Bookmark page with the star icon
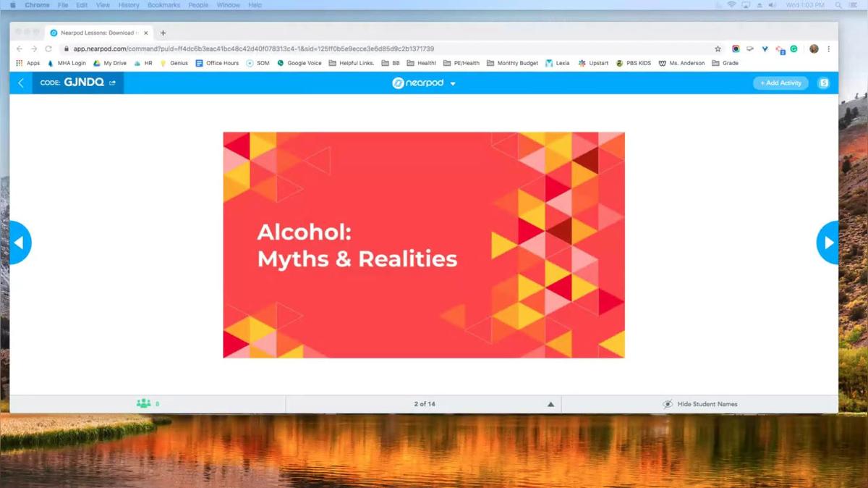 point(718,49)
